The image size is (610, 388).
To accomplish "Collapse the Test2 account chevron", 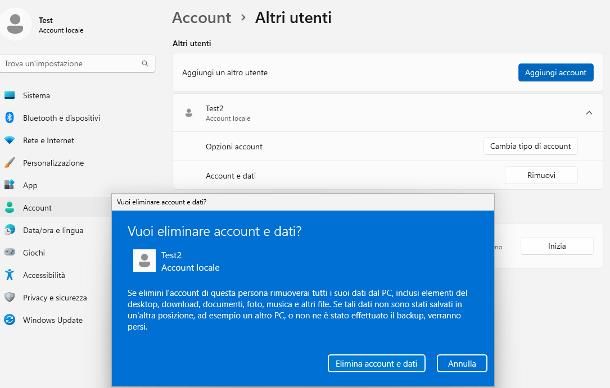I will click(x=589, y=113).
